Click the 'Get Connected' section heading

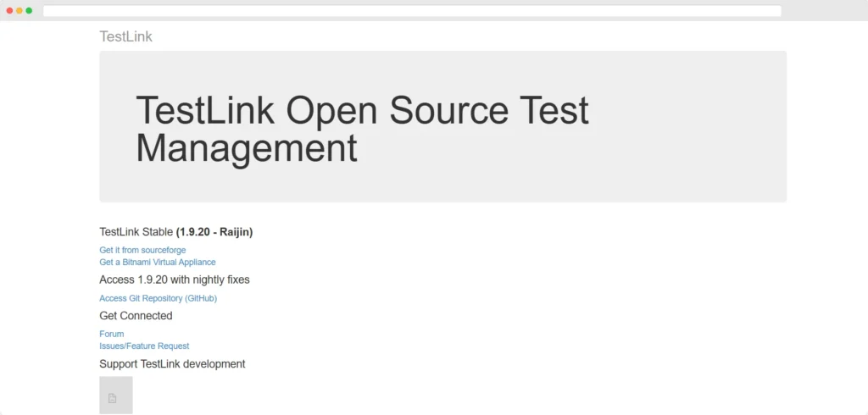[x=136, y=316]
